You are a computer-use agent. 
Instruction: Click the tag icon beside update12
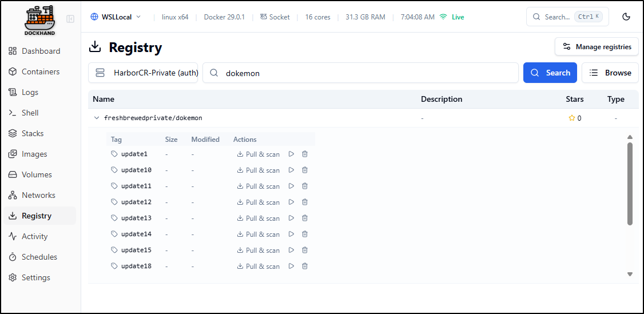[114, 202]
